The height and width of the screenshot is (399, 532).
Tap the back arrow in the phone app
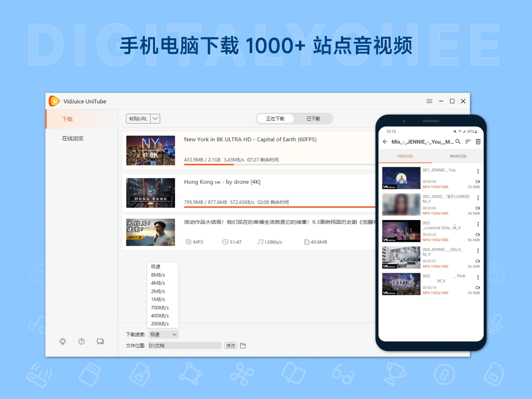coord(385,142)
